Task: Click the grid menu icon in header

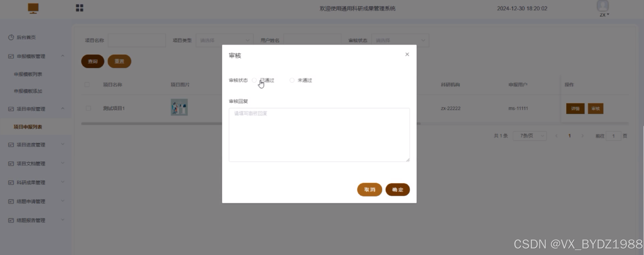Action: [79, 8]
